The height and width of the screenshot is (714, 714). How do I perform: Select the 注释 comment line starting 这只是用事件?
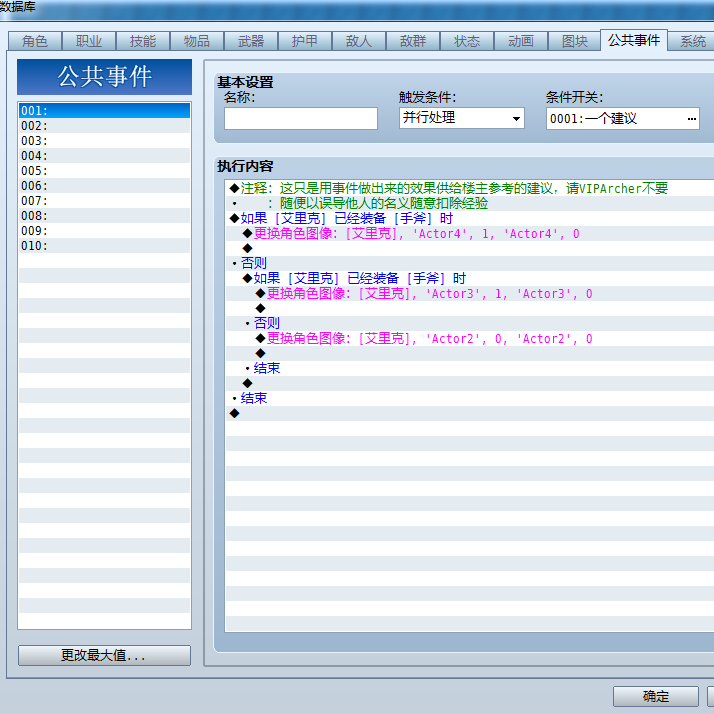[470, 189]
